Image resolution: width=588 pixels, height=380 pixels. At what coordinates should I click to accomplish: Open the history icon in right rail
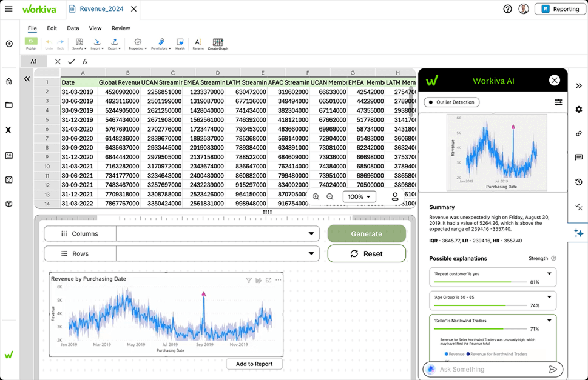[x=579, y=182]
